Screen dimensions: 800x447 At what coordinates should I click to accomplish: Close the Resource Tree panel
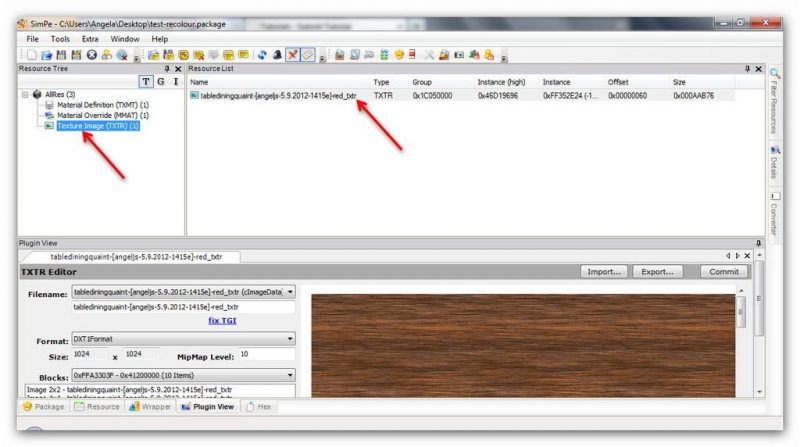(178, 69)
